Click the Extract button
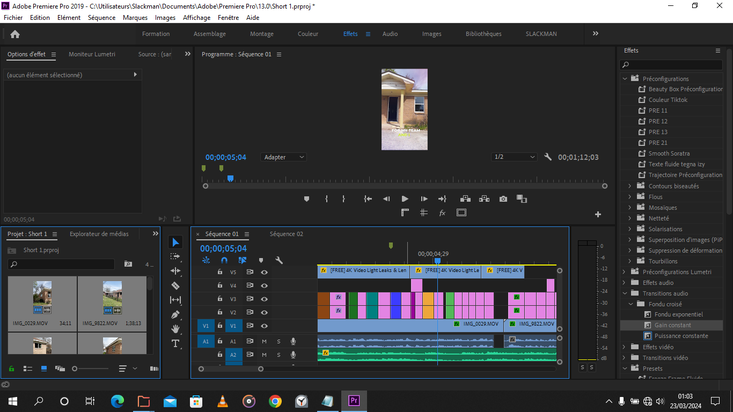Screen dimensions: 733x412 [x=484, y=199]
